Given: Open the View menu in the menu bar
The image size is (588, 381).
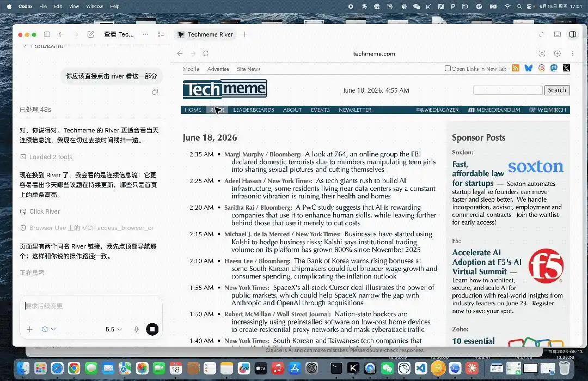Looking at the screenshot, I should click(74, 7).
